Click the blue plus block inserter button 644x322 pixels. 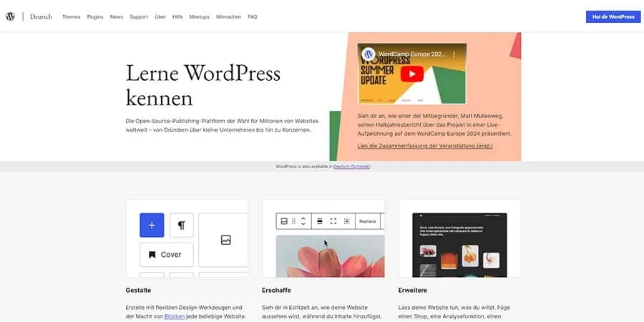[152, 225]
